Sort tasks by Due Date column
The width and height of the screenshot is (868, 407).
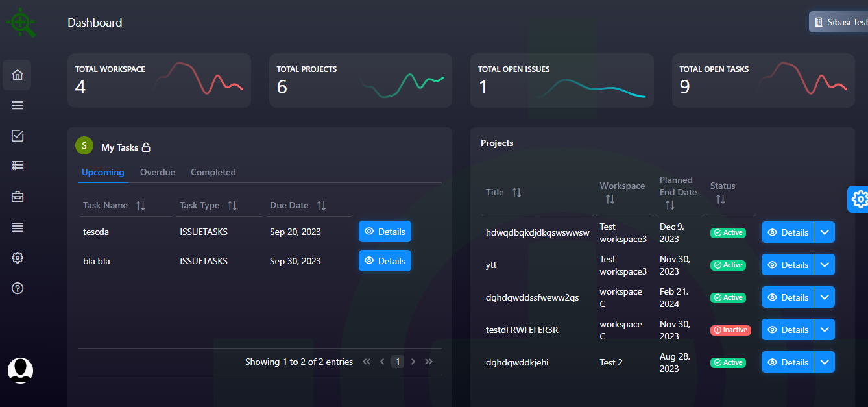click(321, 206)
